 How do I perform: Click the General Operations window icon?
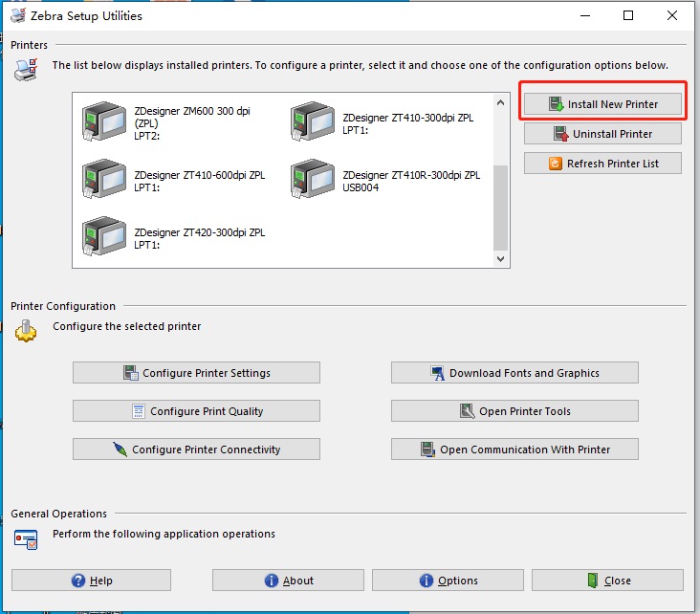[x=26, y=539]
